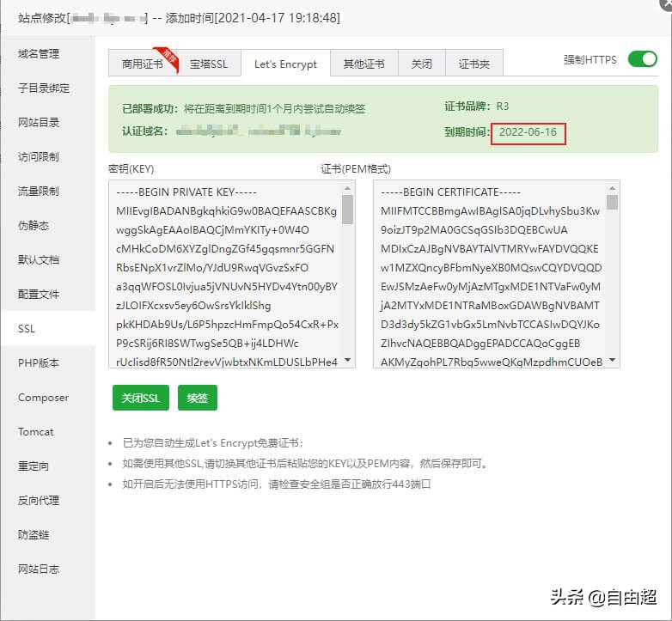672x621 pixels.
Task: Open the 证书夹 tab
Action: click(474, 64)
